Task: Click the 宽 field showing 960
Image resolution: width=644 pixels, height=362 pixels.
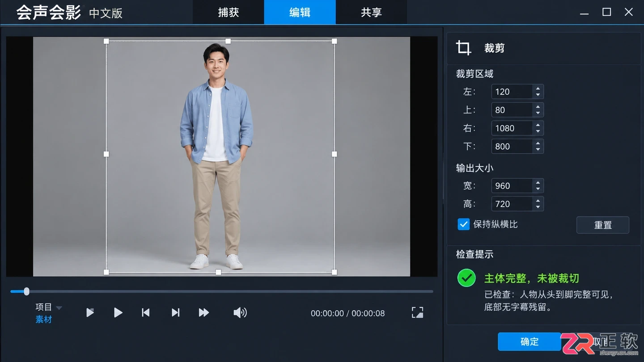Action: tap(512, 185)
